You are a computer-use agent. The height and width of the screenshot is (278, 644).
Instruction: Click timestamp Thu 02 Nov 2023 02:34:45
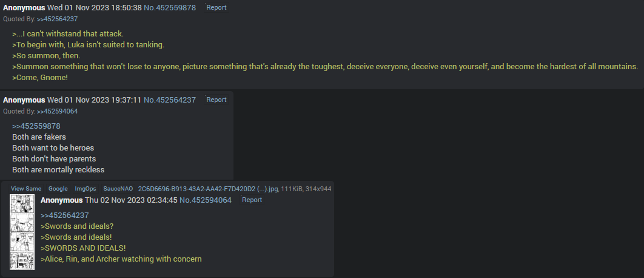click(131, 200)
